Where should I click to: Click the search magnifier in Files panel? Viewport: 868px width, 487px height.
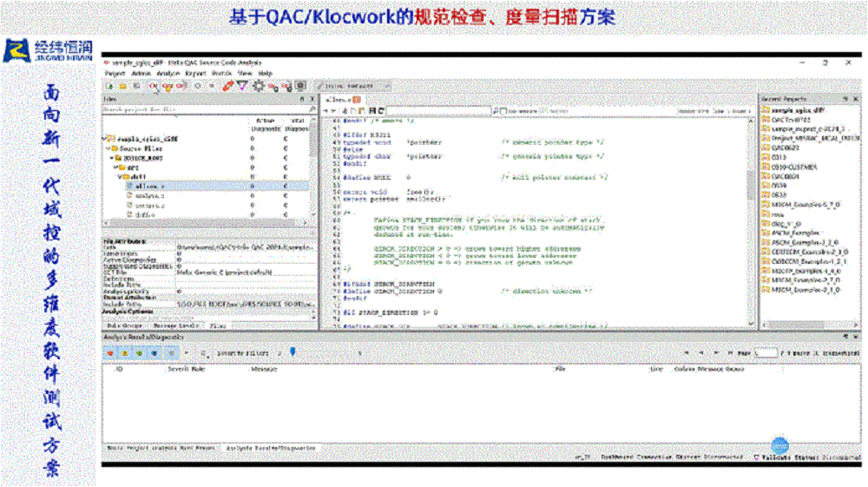point(312,109)
